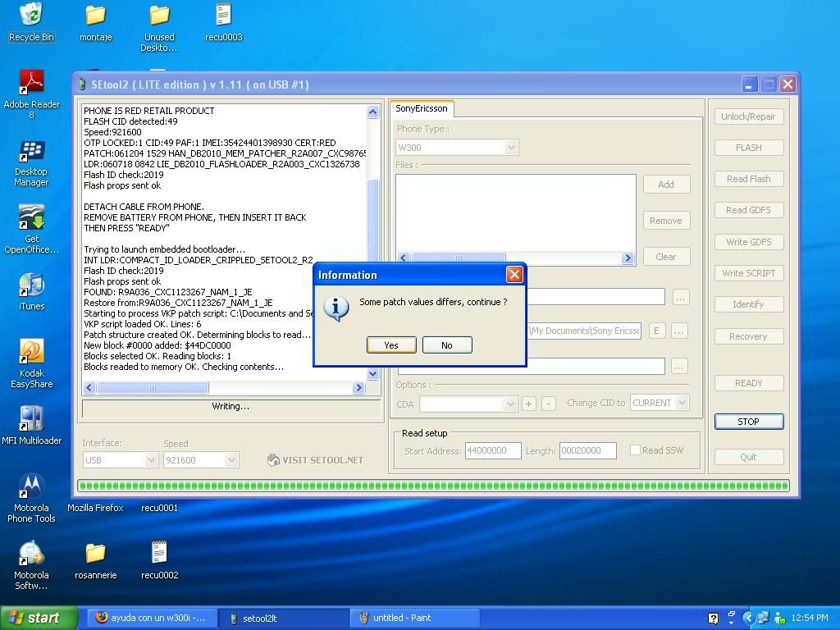Click the VISIT SETOOL.NET link

[316, 460]
